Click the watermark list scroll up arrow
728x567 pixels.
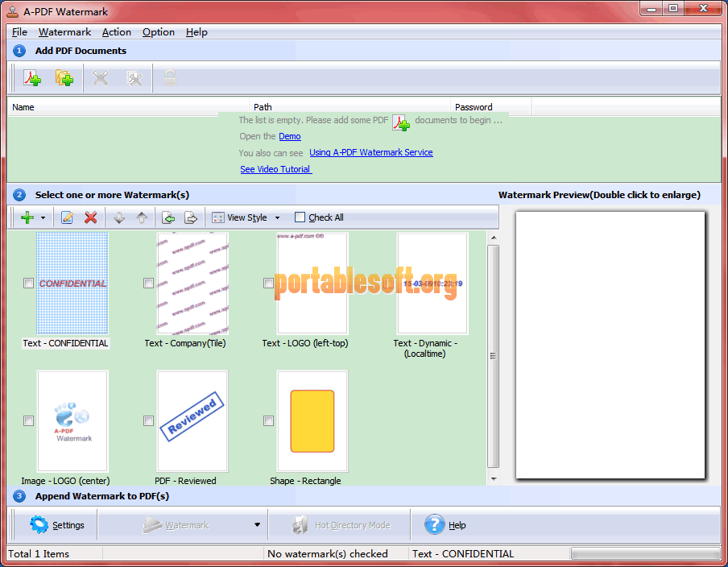(494, 238)
